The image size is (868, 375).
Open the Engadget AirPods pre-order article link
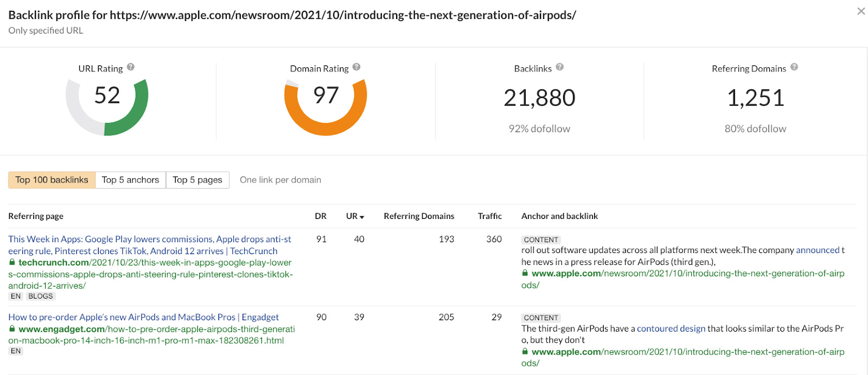(x=143, y=317)
